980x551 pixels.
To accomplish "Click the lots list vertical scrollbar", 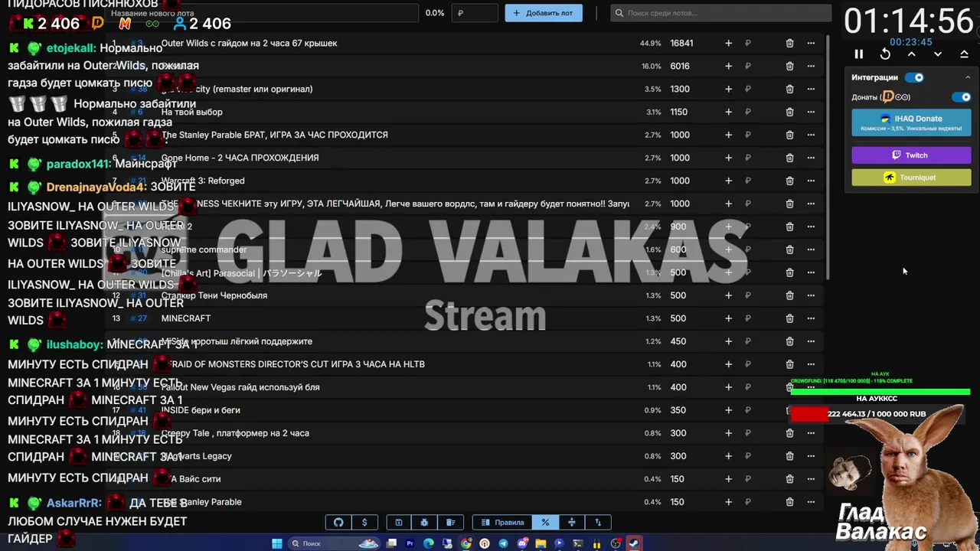I will [828, 157].
